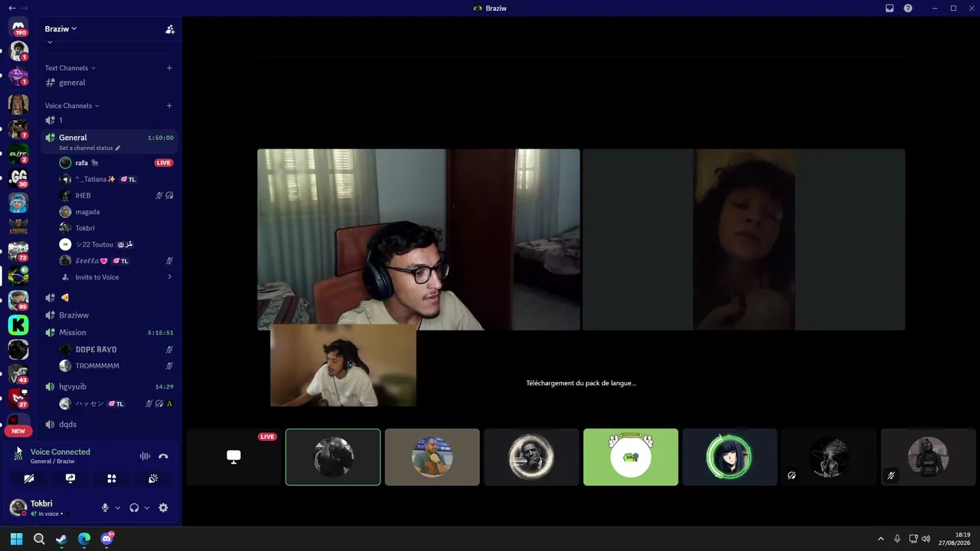
Task: Expand microphone input options arrow
Action: click(x=117, y=507)
